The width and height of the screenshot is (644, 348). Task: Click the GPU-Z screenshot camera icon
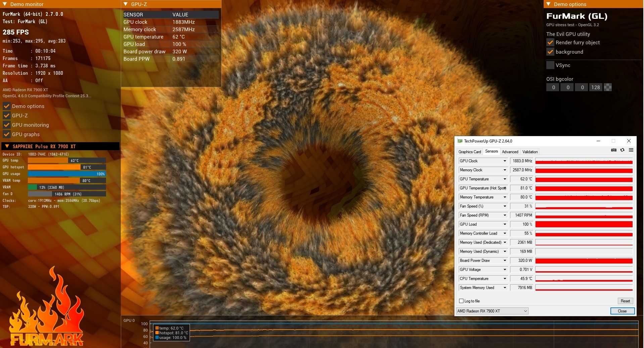point(613,150)
